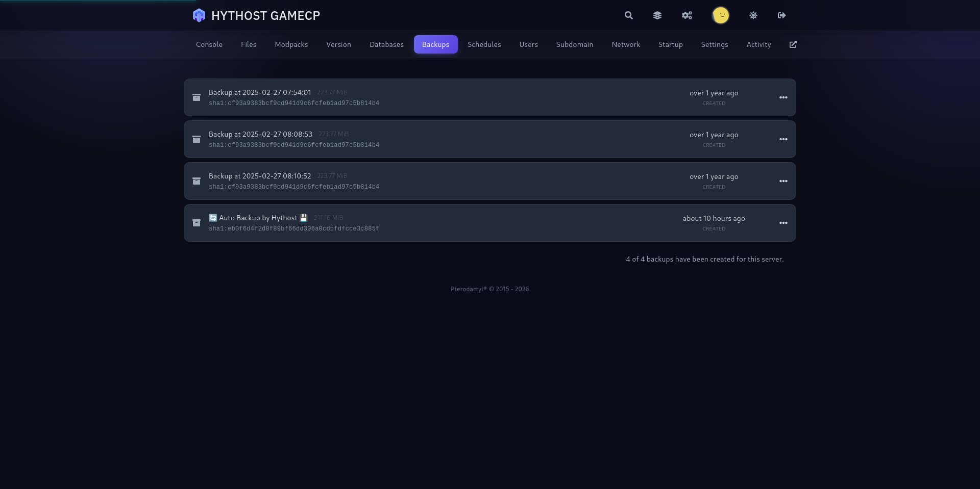Open the servers layers icon
This screenshot has height=489, width=980.
(657, 15)
